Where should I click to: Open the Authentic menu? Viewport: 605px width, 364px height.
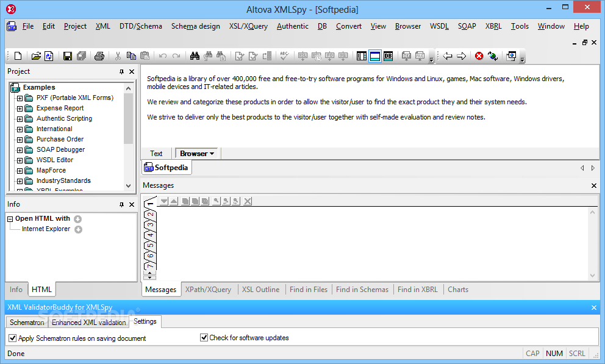293,26
